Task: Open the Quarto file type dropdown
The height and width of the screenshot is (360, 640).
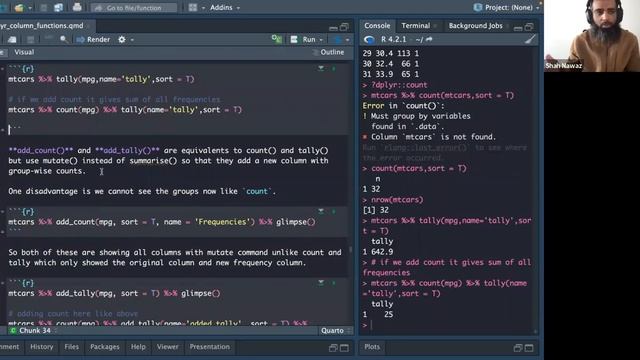Action: pos(336,330)
